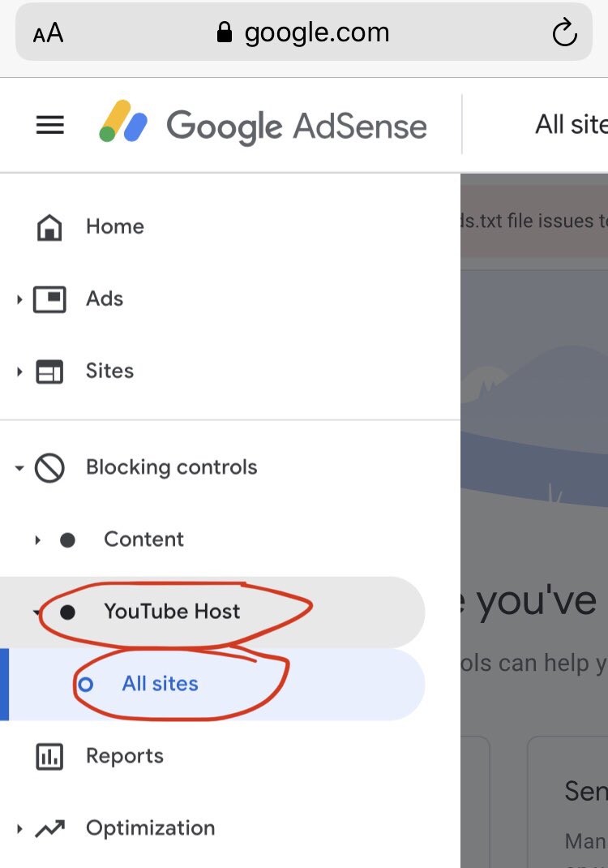Open the Content submenu item
The width and height of the screenshot is (608, 868).
point(143,539)
